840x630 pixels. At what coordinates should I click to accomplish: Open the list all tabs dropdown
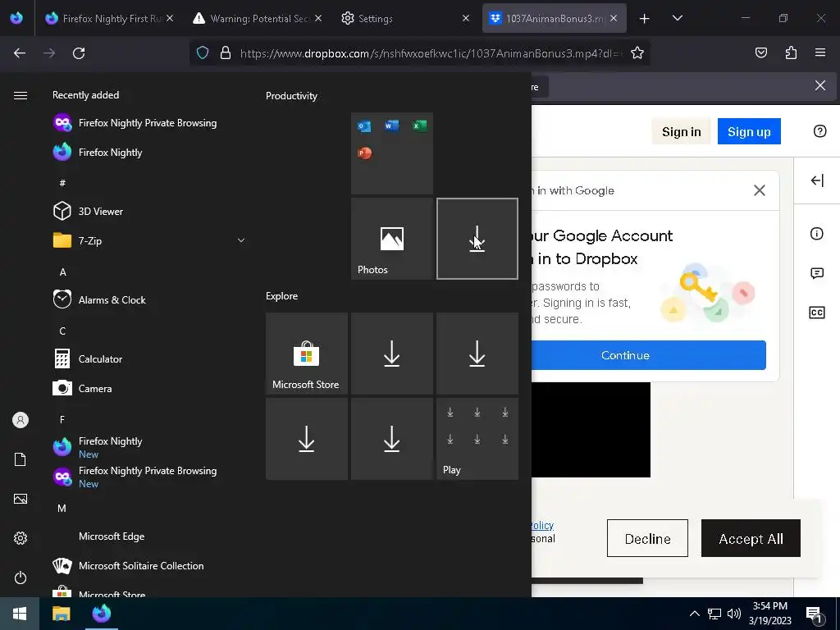click(677, 18)
